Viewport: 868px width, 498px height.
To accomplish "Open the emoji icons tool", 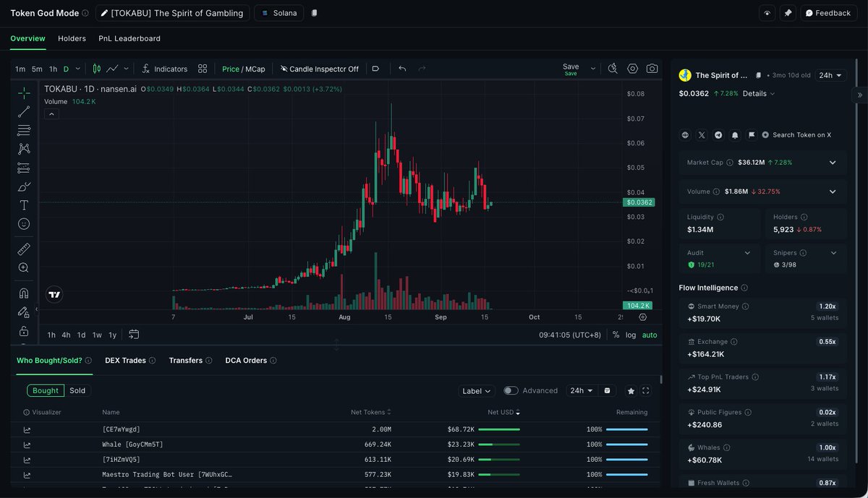I will click(x=24, y=224).
